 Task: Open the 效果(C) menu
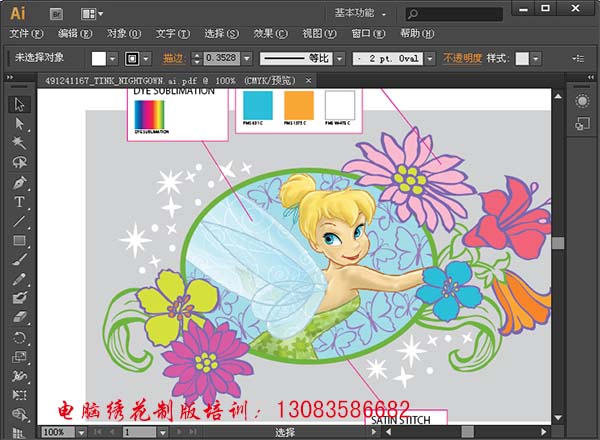pos(271,34)
